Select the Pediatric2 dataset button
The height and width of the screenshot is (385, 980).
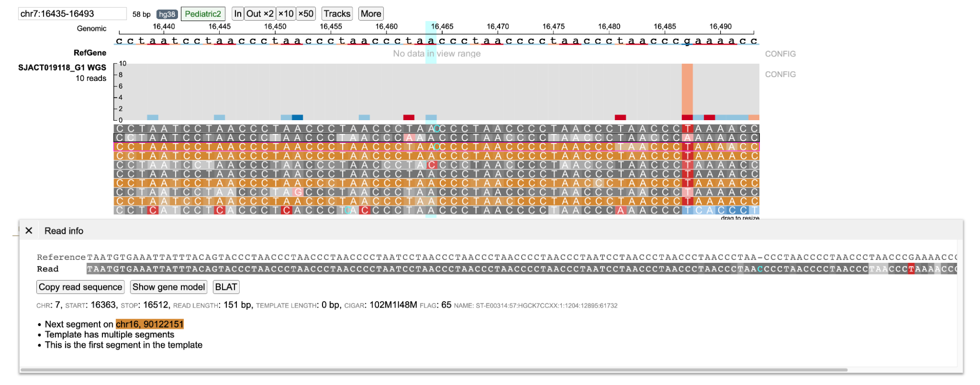click(x=203, y=14)
